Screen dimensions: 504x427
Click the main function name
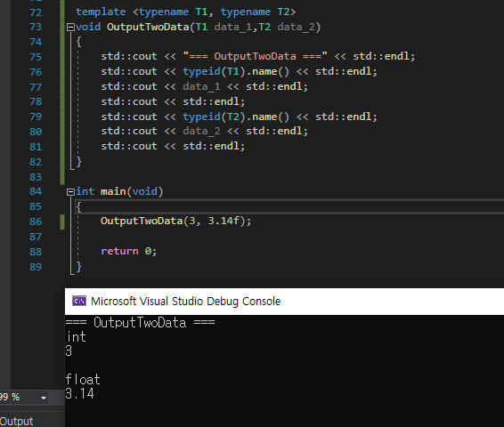point(113,191)
